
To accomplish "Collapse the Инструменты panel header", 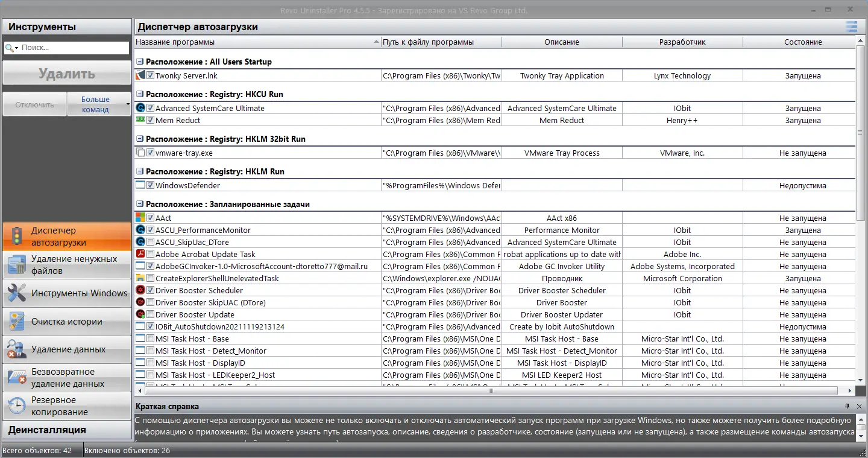I will click(66, 27).
